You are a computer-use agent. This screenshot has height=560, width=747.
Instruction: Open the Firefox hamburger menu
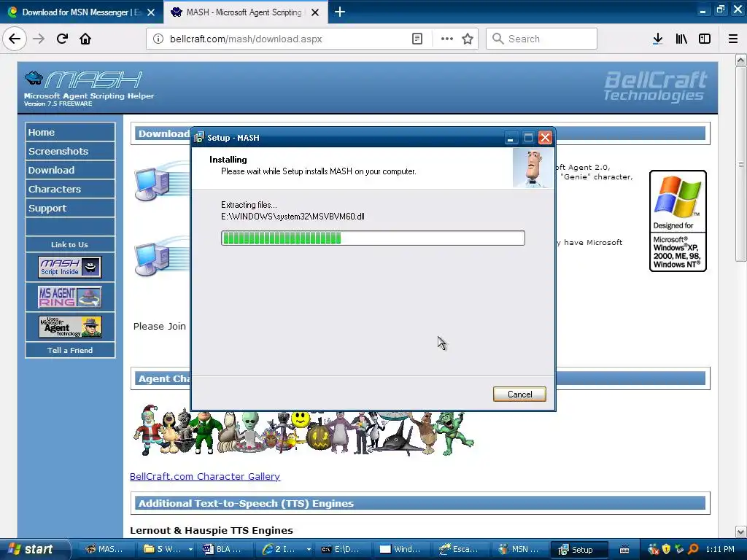click(733, 39)
